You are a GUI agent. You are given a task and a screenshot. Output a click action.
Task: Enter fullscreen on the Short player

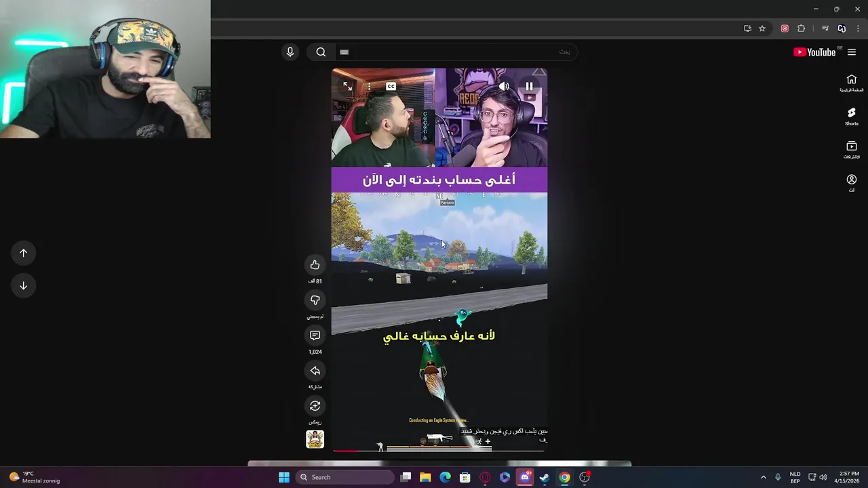coord(347,86)
